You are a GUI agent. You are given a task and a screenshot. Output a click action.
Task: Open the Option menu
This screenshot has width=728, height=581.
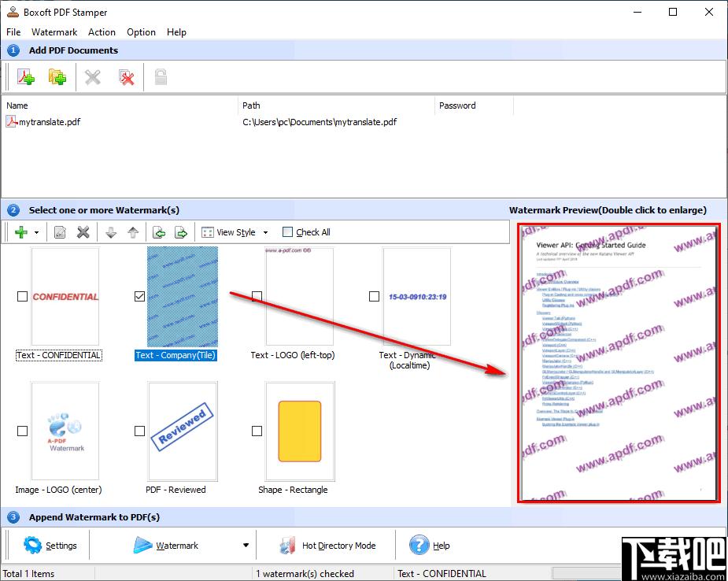141,32
